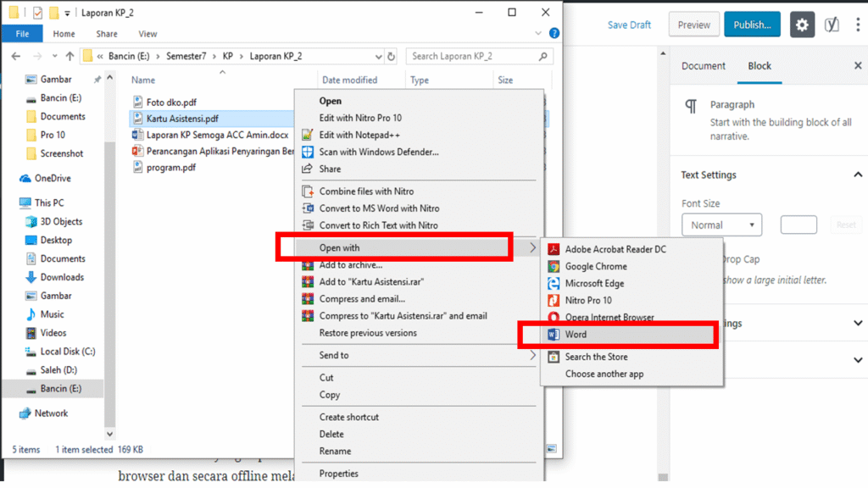Select Convert to MS Word with Nitro
The image size is (868, 488).
(x=378, y=208)
